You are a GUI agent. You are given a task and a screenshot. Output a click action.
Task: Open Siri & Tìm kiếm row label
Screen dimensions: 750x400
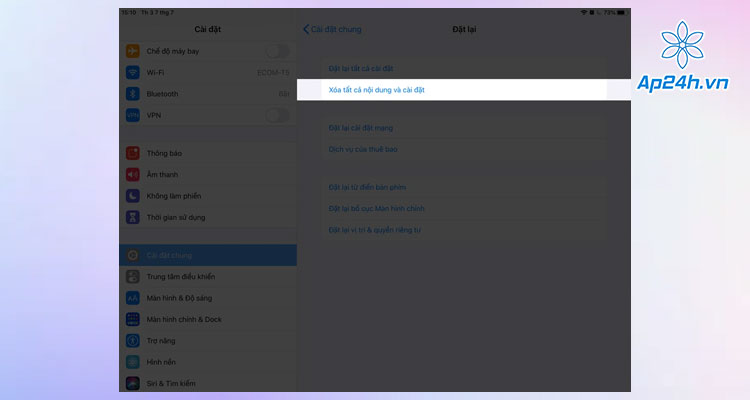coord(171,383)
